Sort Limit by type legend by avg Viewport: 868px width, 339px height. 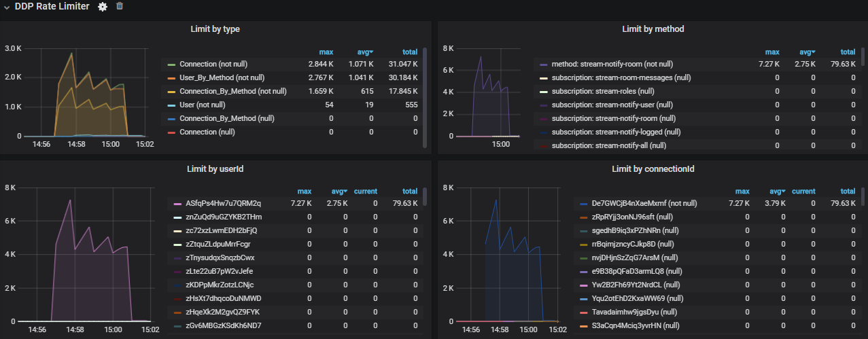click(366, 52)
